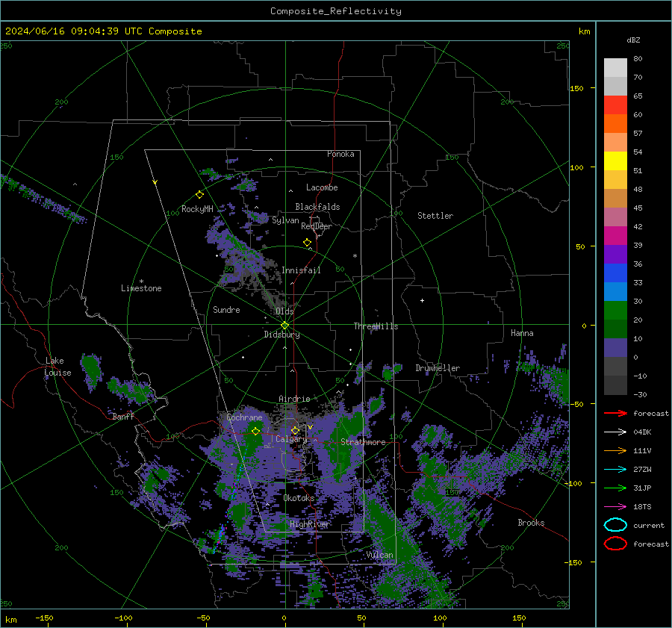
Task: Click the RedDeer city label
Action: pos(317,226)
